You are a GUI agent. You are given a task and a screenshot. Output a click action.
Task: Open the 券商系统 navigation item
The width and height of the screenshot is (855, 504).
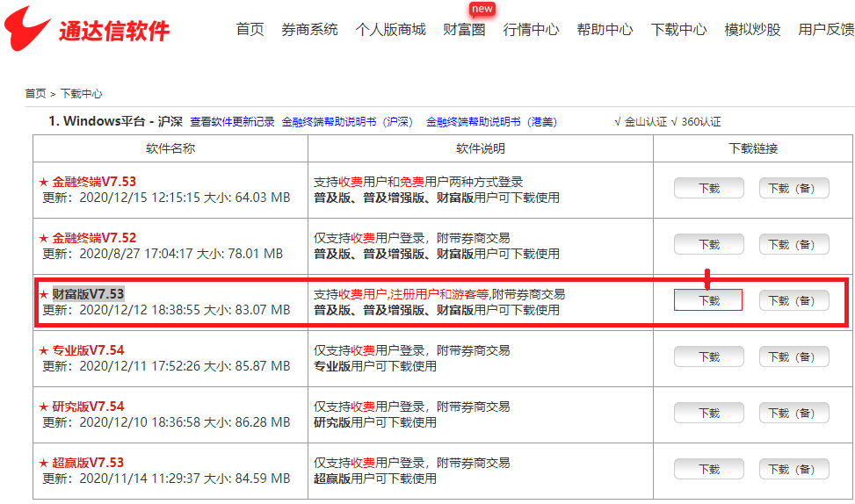click(x=309, y=30)
